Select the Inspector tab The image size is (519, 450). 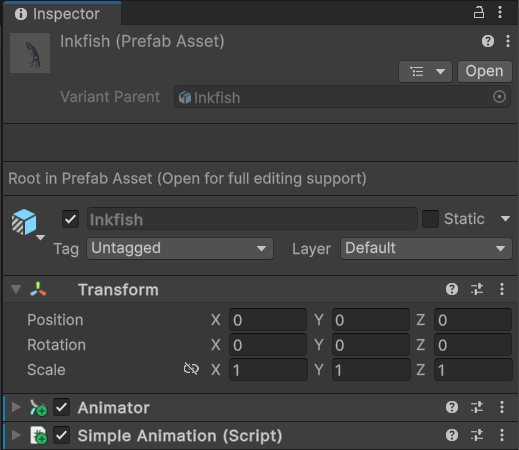click(x=62, y=14)
